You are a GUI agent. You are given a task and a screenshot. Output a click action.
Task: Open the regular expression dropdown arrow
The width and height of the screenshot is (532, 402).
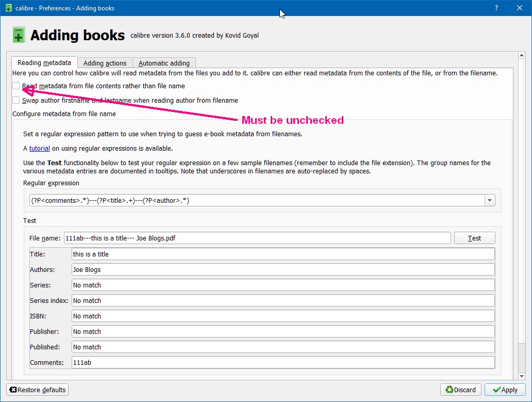click(x=490, y=200)
